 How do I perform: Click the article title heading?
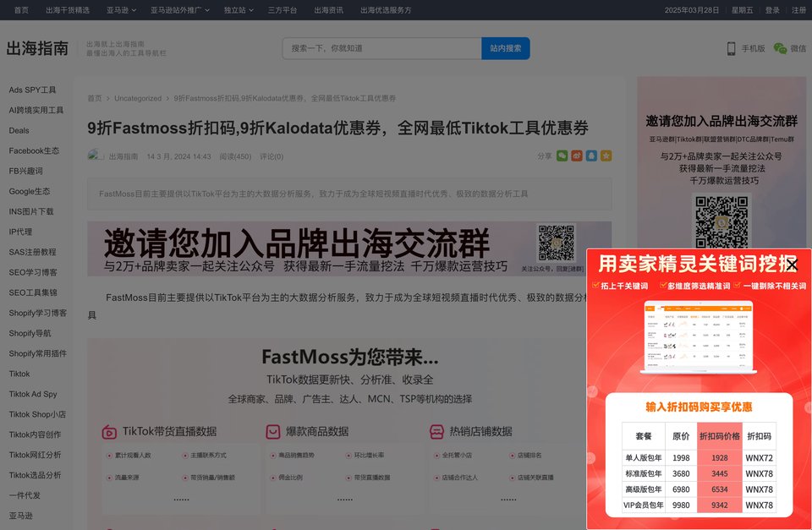(337, 128)
